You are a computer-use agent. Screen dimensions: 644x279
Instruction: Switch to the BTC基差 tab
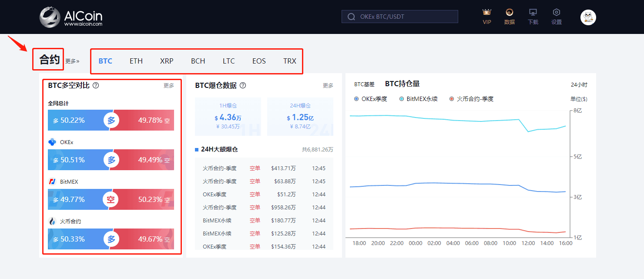click(x=364, y=84)
